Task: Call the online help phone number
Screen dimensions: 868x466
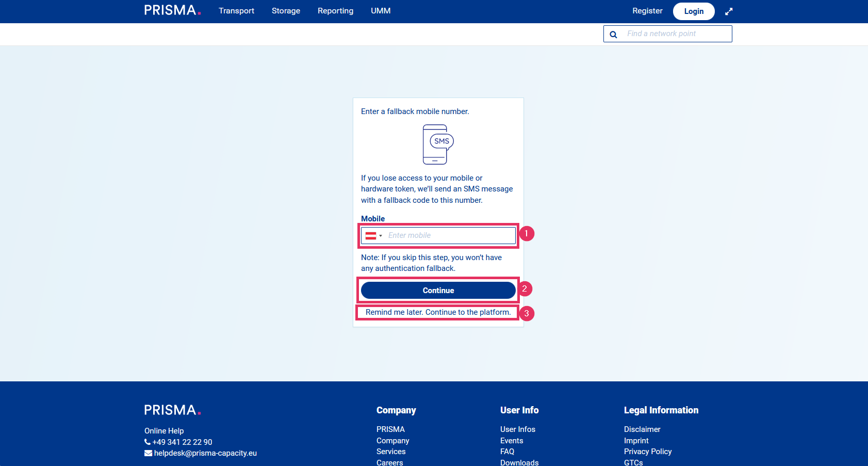Action: (182, 442)
